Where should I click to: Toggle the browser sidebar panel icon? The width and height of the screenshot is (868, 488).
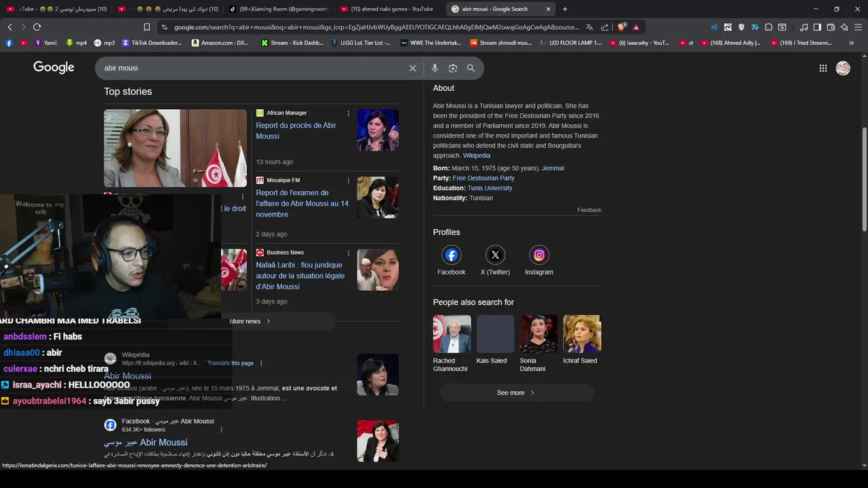[x=817, y=27]
